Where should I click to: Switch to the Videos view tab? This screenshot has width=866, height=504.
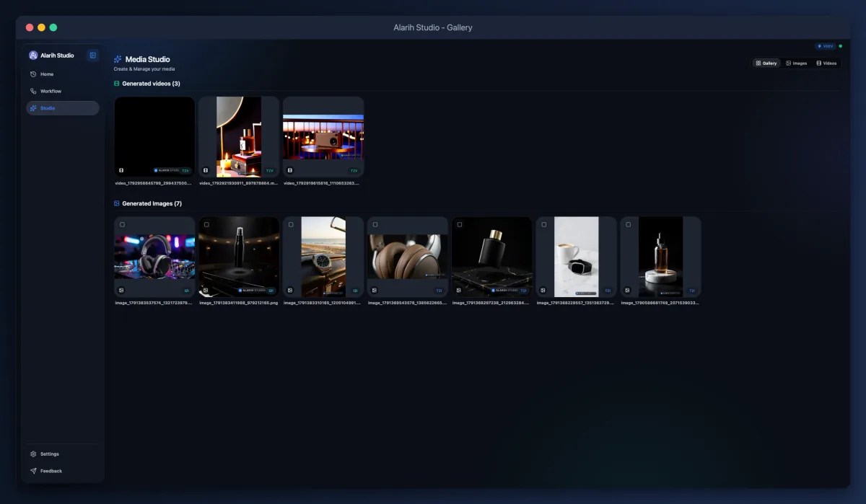coord(826,63)
